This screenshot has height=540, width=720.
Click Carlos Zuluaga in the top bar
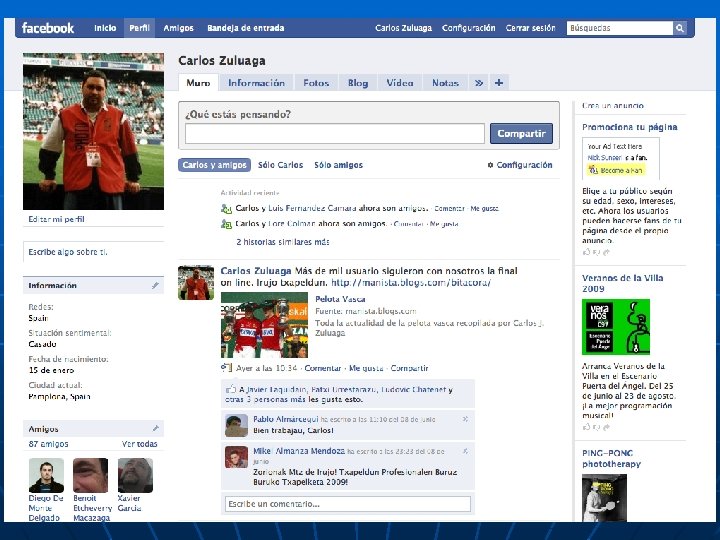coord(403,28)
